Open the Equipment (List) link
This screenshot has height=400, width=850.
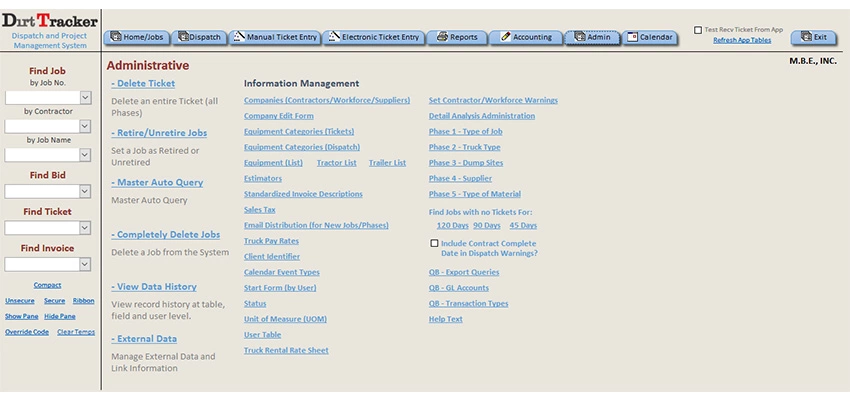point(273,163)
